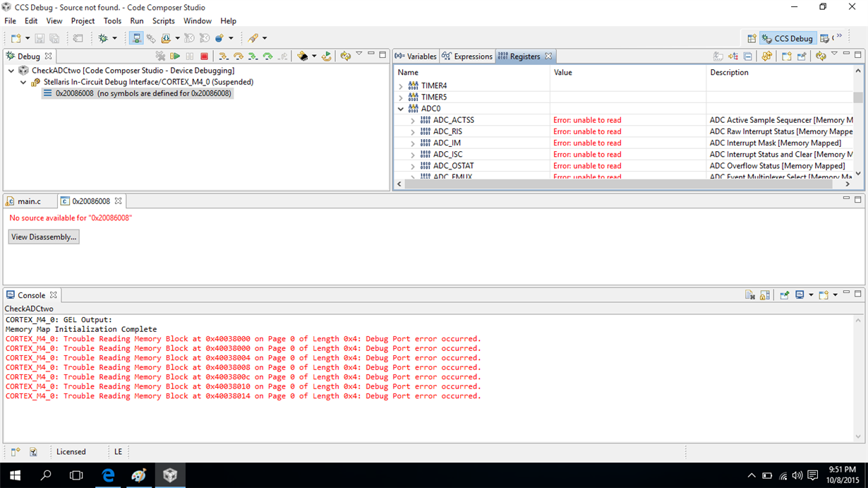This screenshot has height=488, width=868.
Task: Click the Open Perspective icon
Action: pos(752,38)
